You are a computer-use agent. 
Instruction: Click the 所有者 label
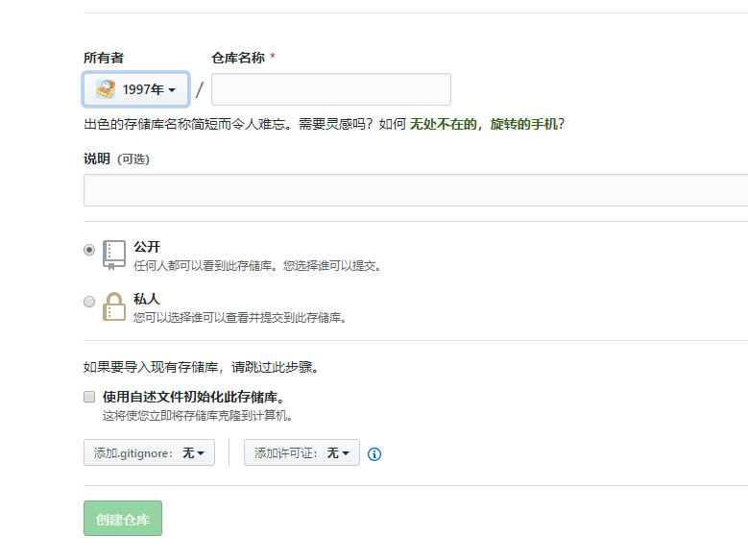pyautogui.click(x=104, y=58)
